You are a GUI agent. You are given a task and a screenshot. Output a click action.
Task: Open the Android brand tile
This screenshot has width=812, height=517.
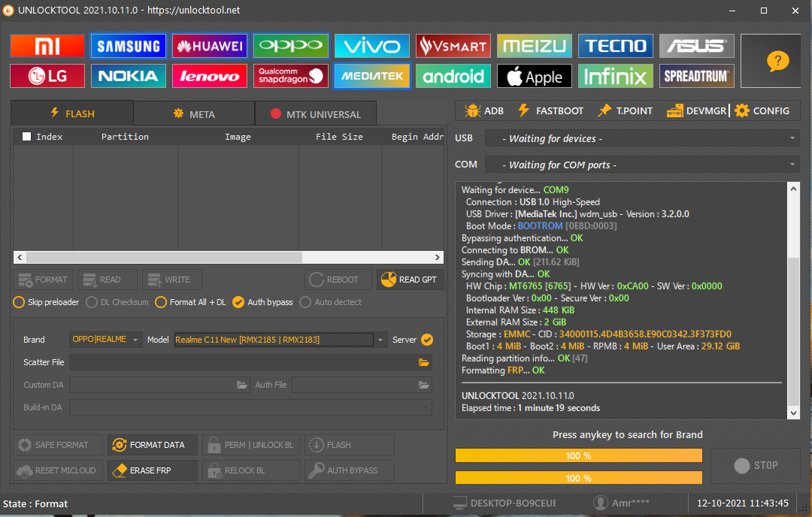coord(453,76)
